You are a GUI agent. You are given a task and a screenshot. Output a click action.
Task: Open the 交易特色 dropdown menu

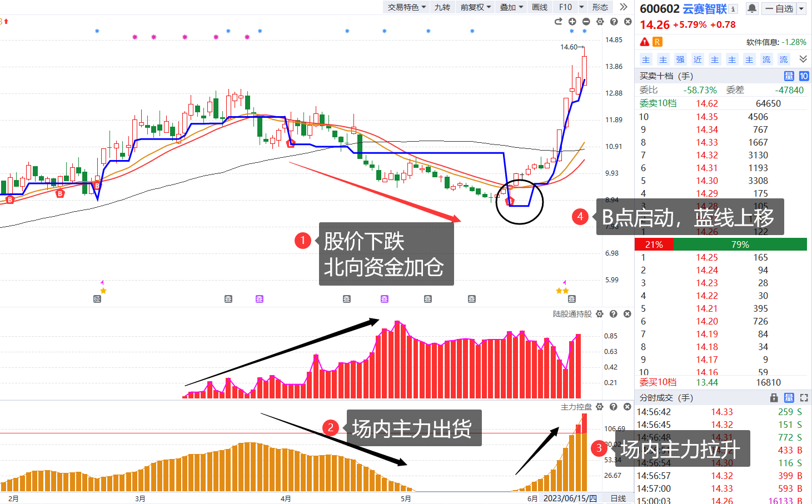pyautogui.click(x=407, y=7)
